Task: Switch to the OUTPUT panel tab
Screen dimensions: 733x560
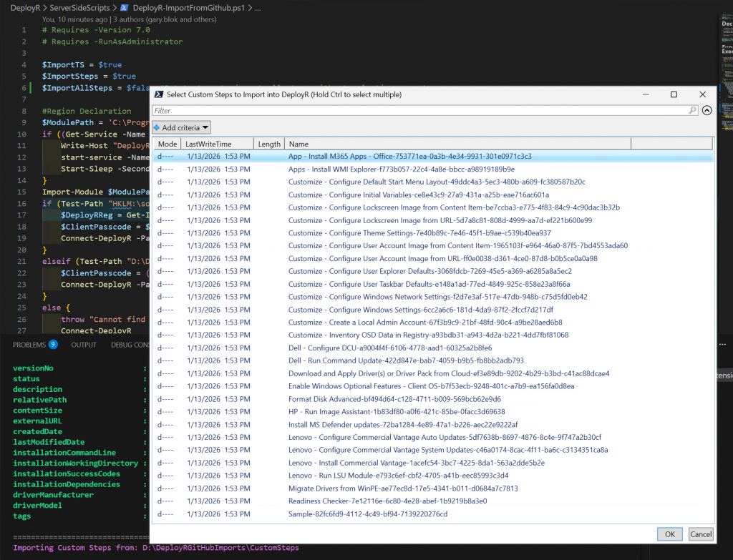Action: pos(84,345)
